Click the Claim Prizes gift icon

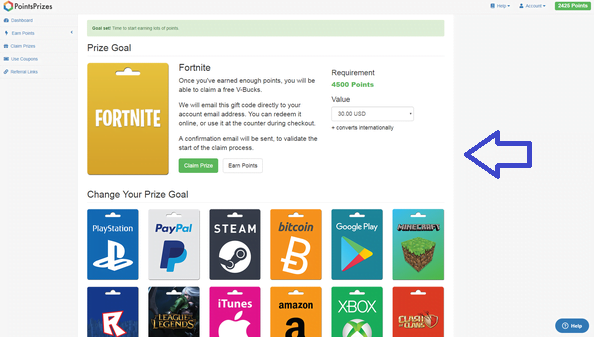[6, 46]
